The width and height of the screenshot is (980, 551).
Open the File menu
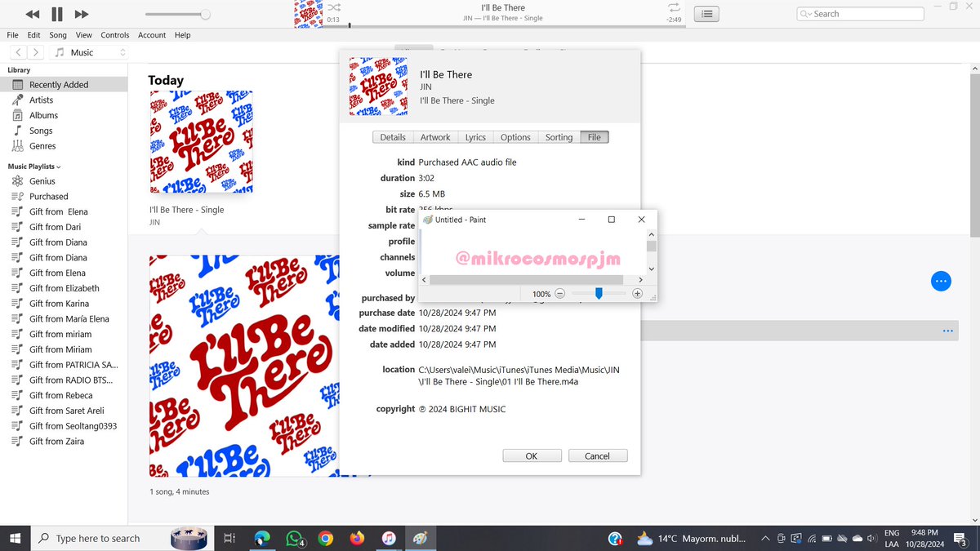(x=12, y=35)
